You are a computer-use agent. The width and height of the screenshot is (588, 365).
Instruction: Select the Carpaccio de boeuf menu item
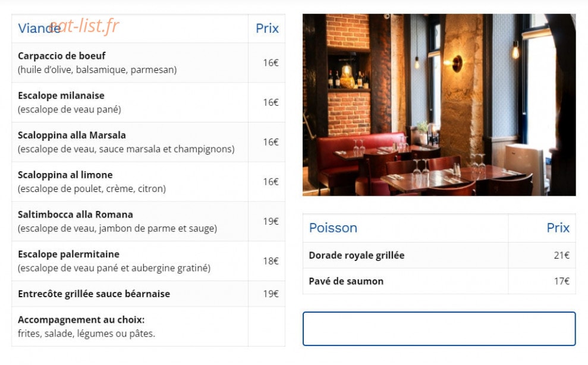(61, 55)
